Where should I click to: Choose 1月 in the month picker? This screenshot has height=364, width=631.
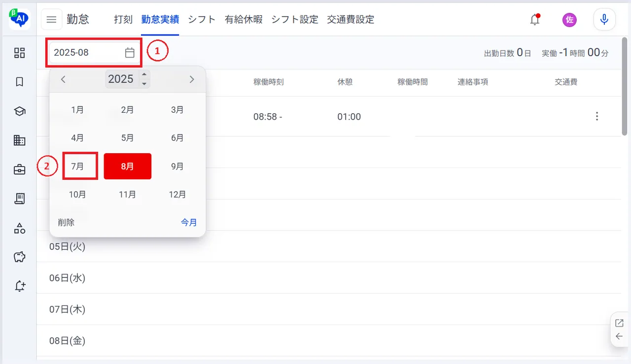point(77,110)
